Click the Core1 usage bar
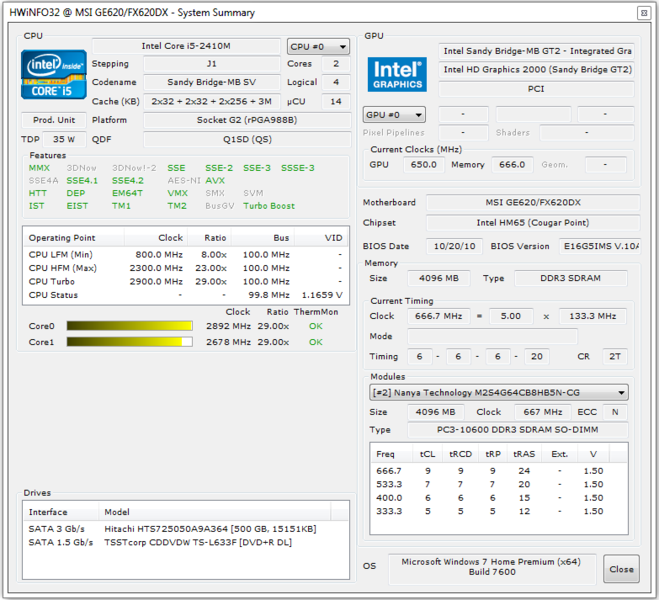659x600 pixels. pyautogui.click(x=129, y=342)
